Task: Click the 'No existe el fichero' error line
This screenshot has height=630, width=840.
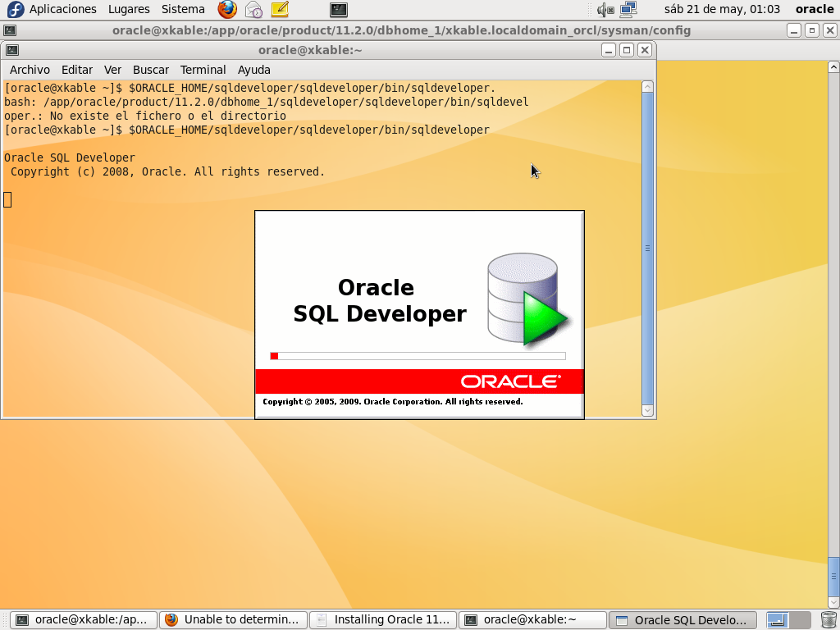Action: (x=145, y=116)
